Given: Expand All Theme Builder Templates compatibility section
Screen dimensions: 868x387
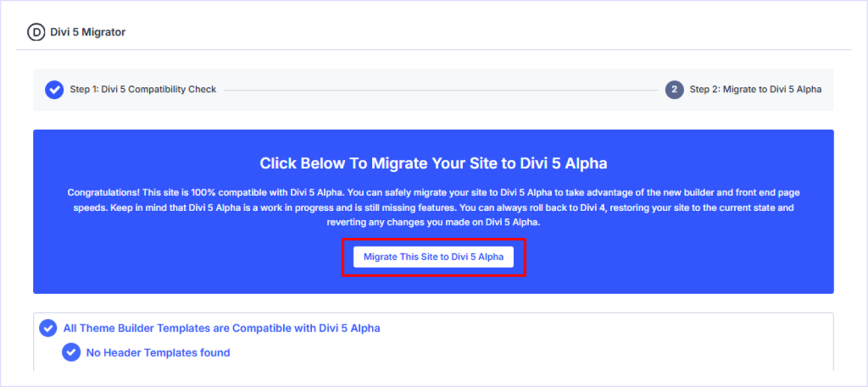Looking at the screenshot, I should tap(221, 328).
